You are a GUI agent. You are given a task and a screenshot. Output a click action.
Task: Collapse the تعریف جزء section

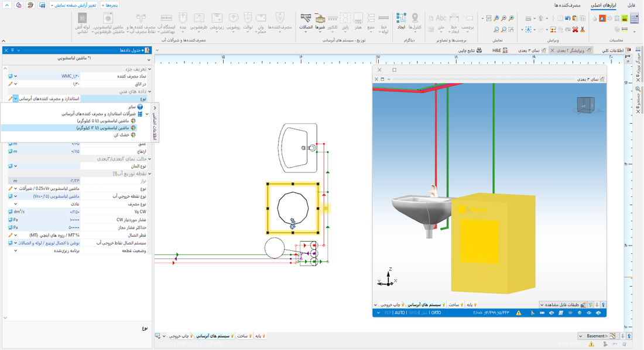[149, 69]
